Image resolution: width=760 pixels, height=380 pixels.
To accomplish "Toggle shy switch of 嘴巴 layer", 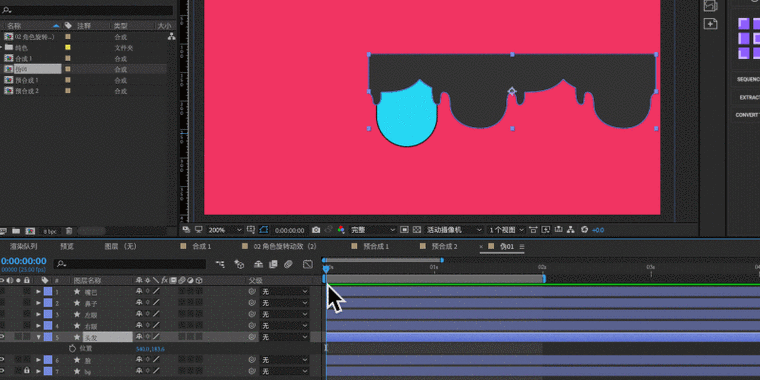I will (140, 291).
